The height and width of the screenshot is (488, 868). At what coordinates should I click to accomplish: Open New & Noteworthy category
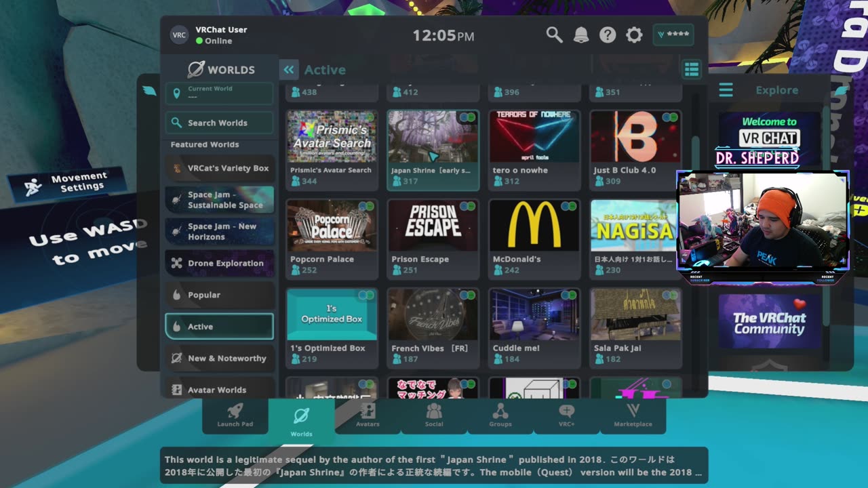[x=219, y=358]
